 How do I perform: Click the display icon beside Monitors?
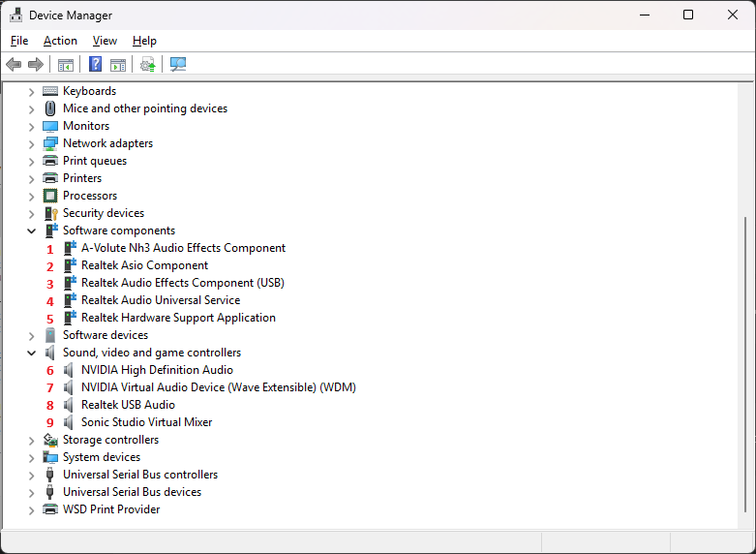coord(50,126)
